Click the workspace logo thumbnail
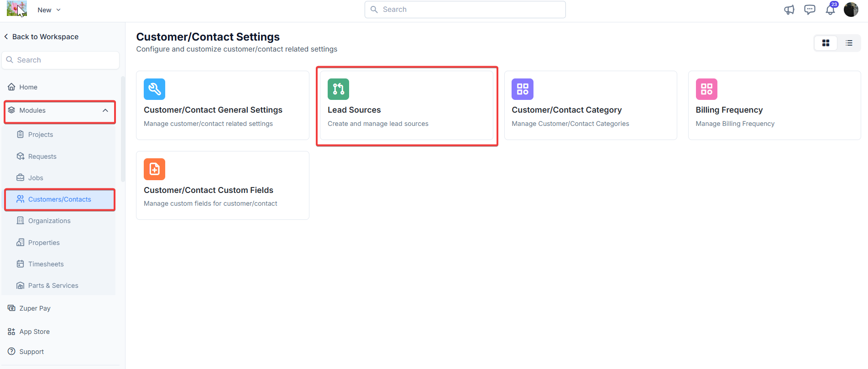Viewport: 868px width, 369px height. 17,9
